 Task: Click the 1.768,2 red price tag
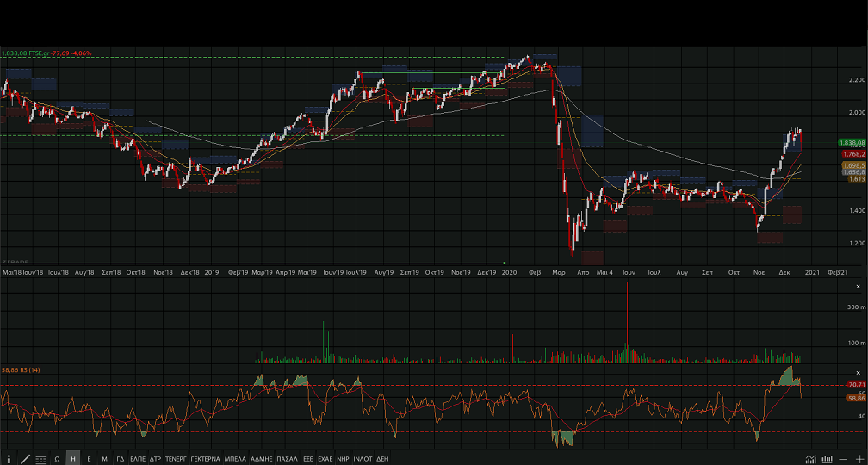coord(854,154)
